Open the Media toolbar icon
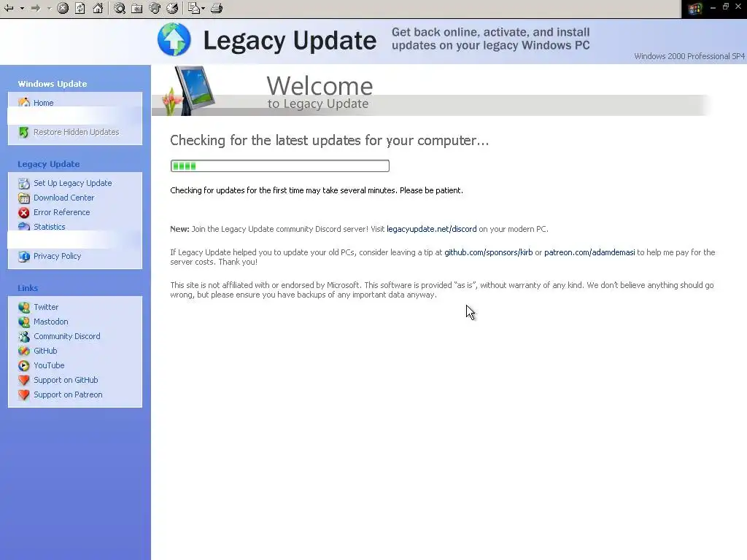The height and width of the screenshot is (560, 747). [x=155, y=8]
